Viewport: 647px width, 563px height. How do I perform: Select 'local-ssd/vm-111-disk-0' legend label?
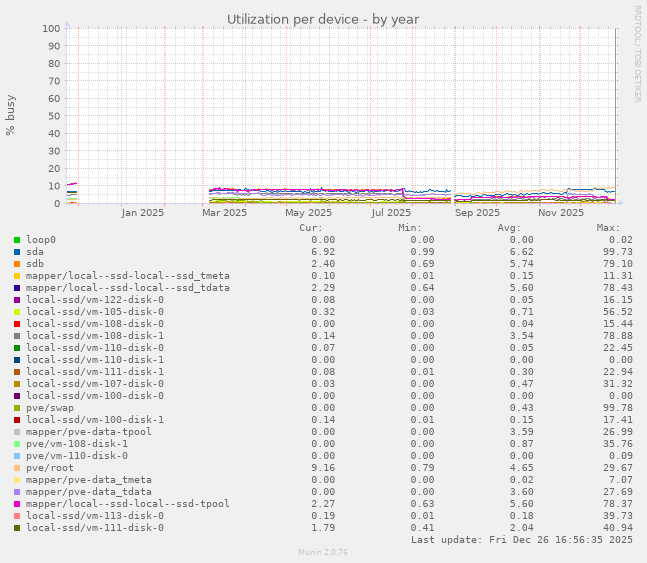[95, 528]
